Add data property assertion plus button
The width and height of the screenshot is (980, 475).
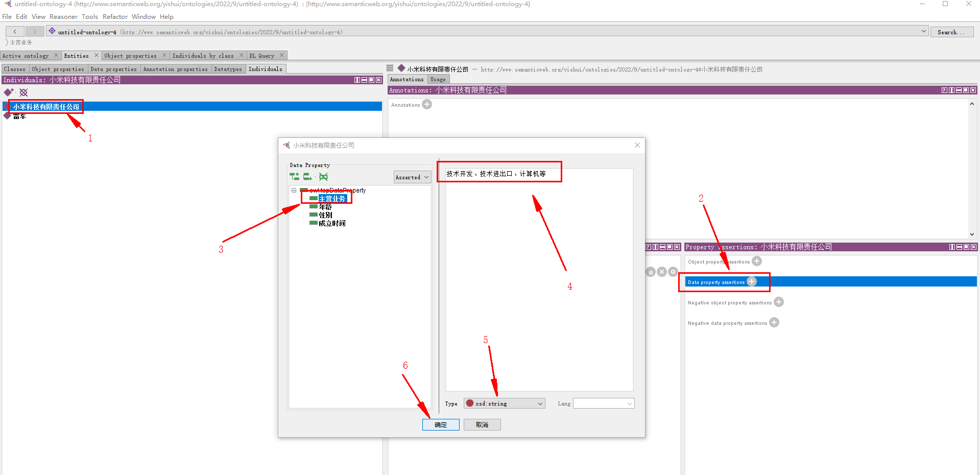pos(752,281)
